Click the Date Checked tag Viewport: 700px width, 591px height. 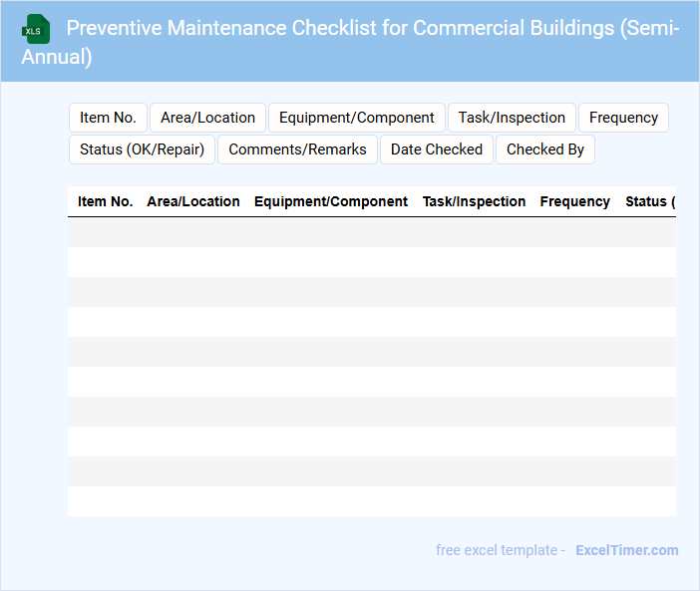(x=436, y=149)
